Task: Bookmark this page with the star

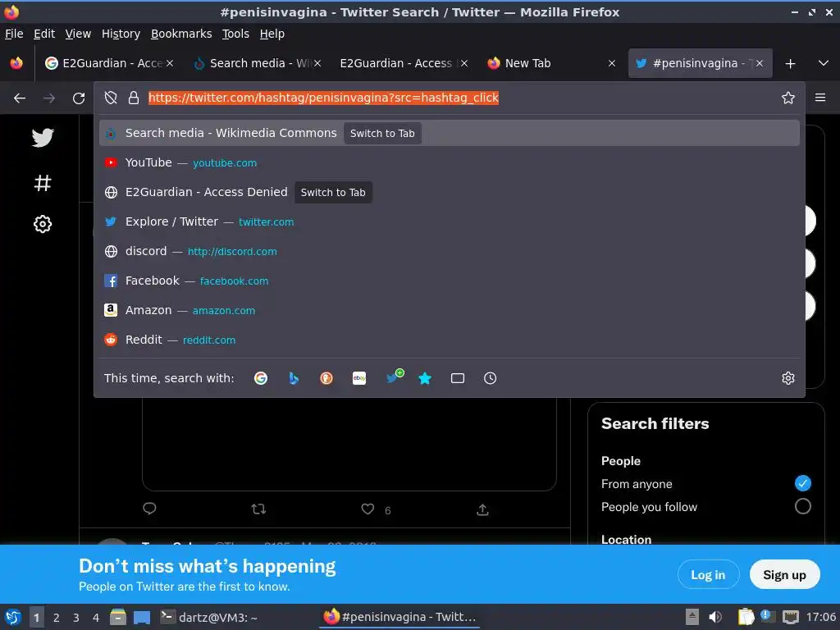Action: coord(787,98)
